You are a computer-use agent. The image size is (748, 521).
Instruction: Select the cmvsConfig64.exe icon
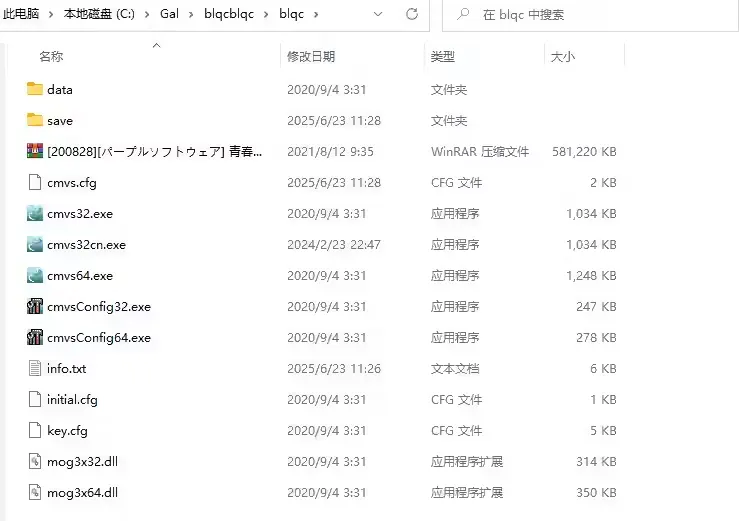[x=35, y=337]
